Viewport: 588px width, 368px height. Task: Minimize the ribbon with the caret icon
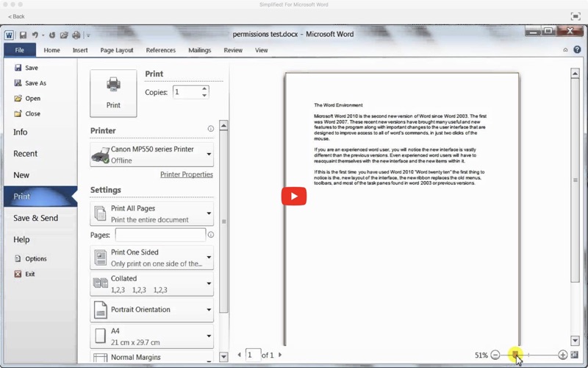[x=565, y=50]
